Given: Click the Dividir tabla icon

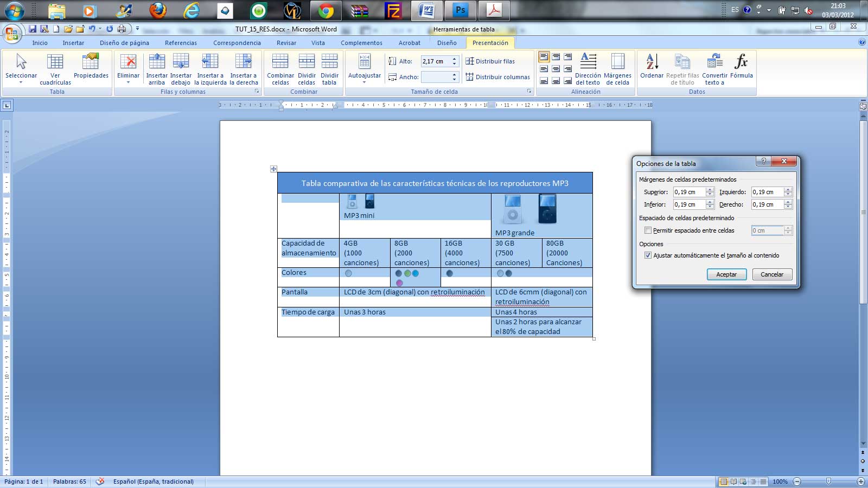Looking at the screenshot, I should pos(329,68).
